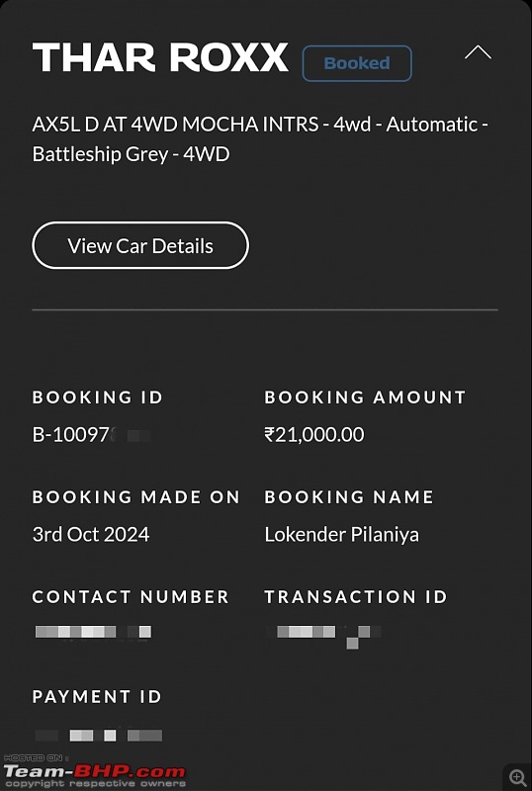
Task: Select the 3rd Oct 2024 booking date
Action: (91, 534)
